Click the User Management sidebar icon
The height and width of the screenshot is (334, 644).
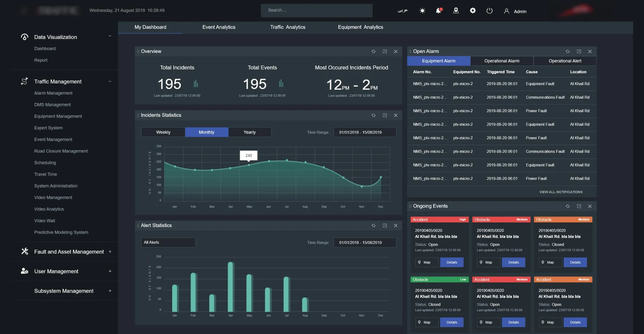24,271
